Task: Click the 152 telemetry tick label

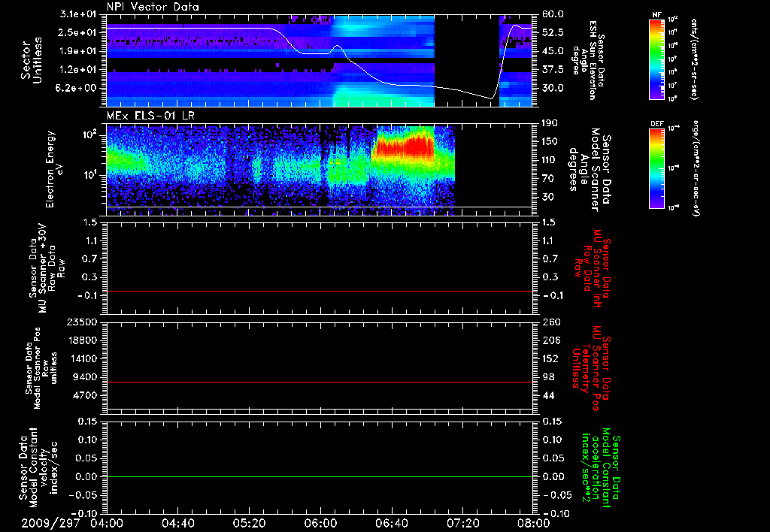Action: pyautogui.click(x=551, y=358)
